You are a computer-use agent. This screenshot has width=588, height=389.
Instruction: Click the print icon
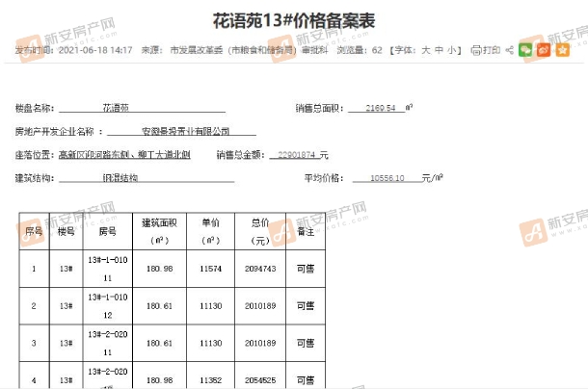pos(476,50)
